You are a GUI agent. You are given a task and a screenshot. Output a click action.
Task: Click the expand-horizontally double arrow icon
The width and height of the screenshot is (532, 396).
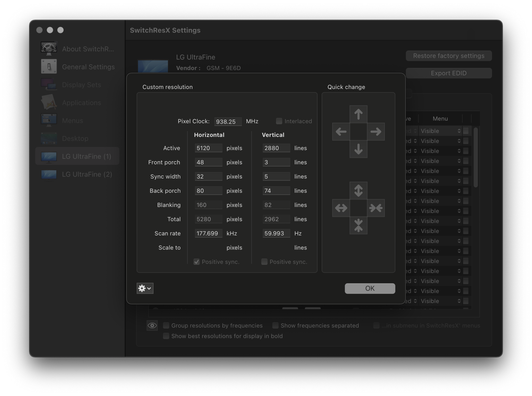click(341, 208)
